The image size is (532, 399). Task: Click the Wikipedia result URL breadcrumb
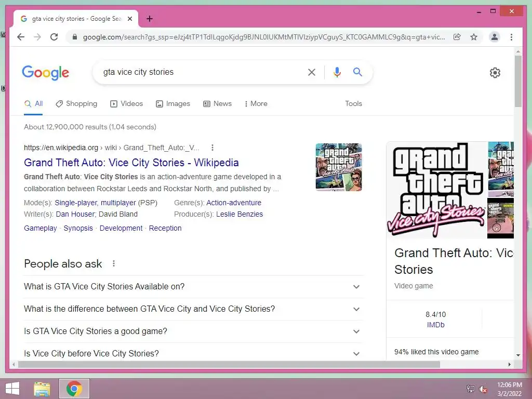point(112,148)
